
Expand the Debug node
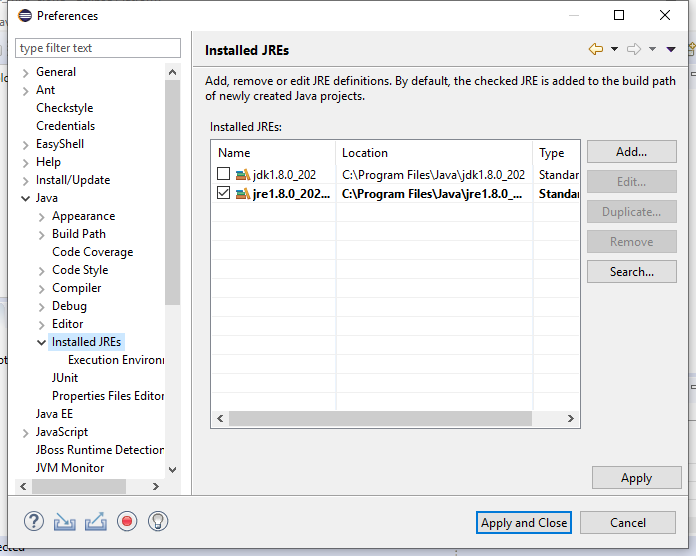point(42,307)
